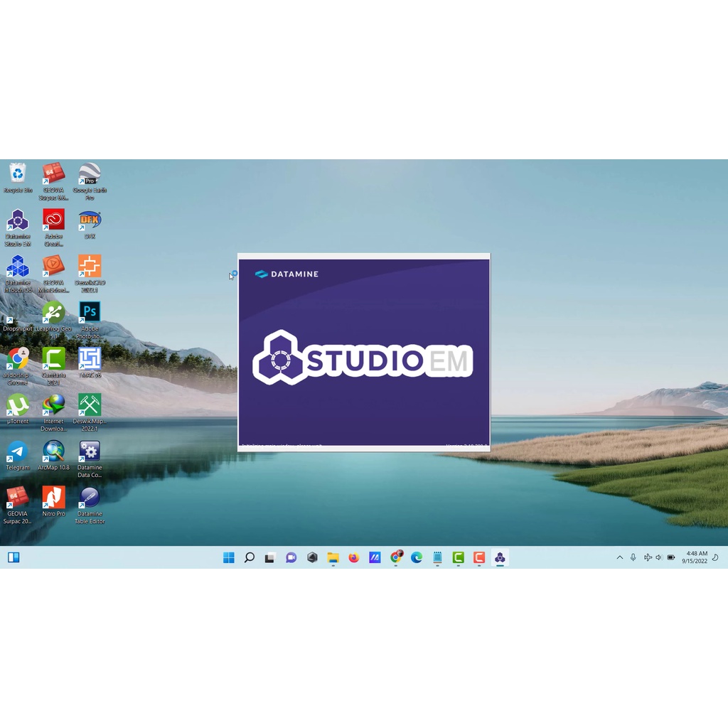Select the Datamine Table Editor desktop shortcut

pos(90,505)
